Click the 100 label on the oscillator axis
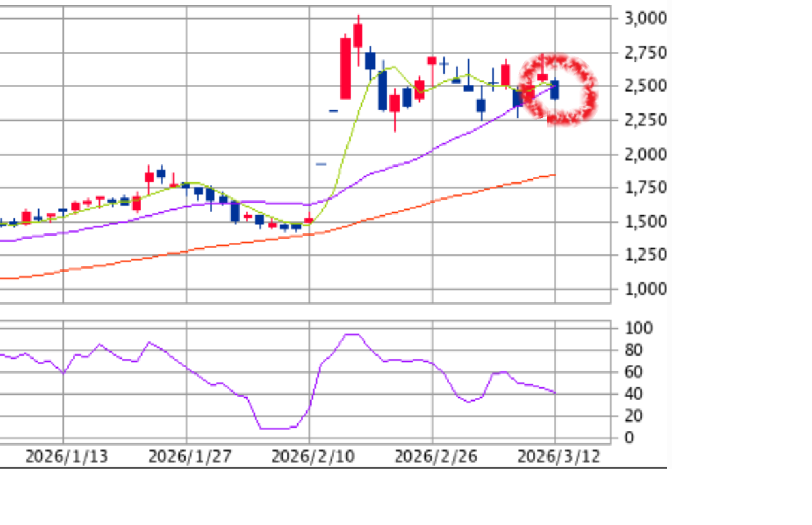Screen dimensions: 812x525 coord(639,329)
